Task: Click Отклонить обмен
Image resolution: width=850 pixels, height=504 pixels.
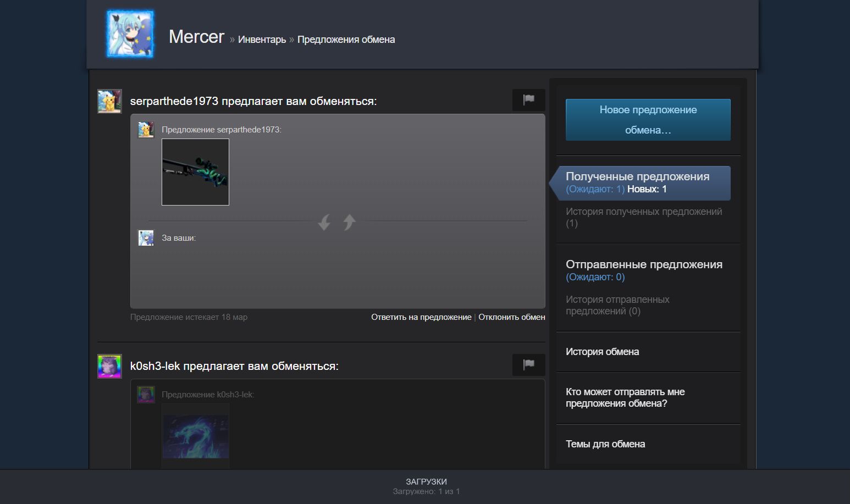Action: 512,317
